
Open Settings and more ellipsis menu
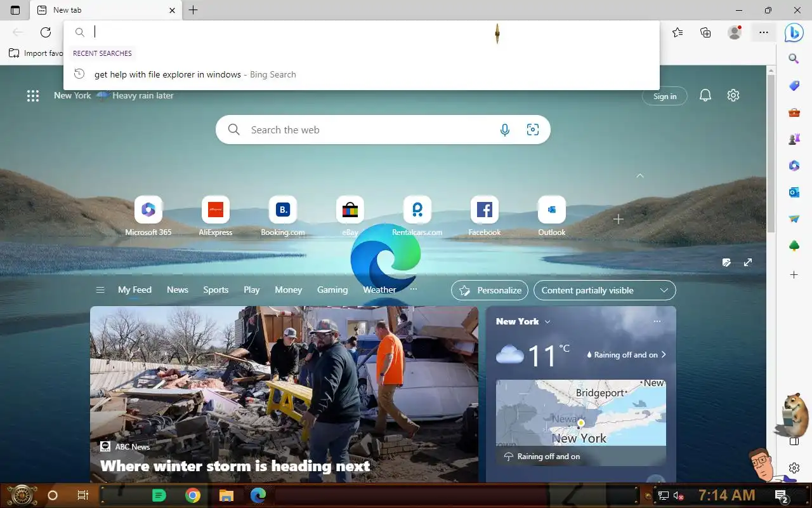pos(763,32)
